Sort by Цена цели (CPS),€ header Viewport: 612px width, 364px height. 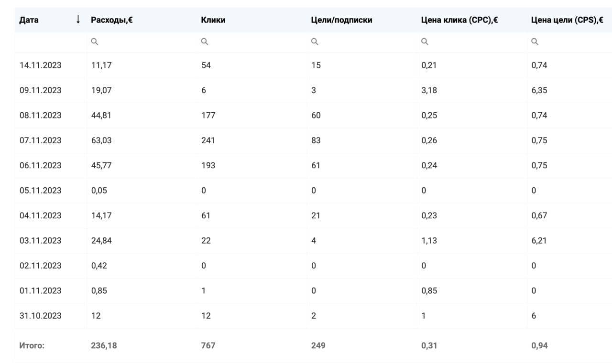tap(567, 20)
